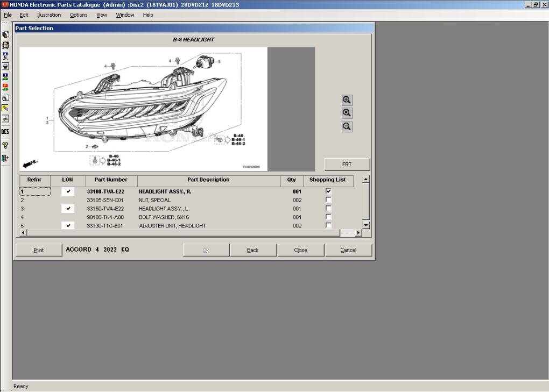Check shopping list box for BOLT-WASHER, 6X16

pos(328,217)
